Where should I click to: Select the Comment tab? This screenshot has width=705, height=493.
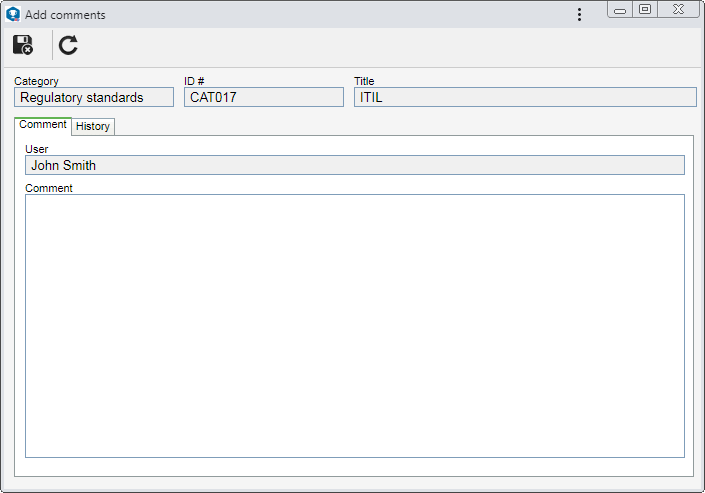(x=43, y=125)
